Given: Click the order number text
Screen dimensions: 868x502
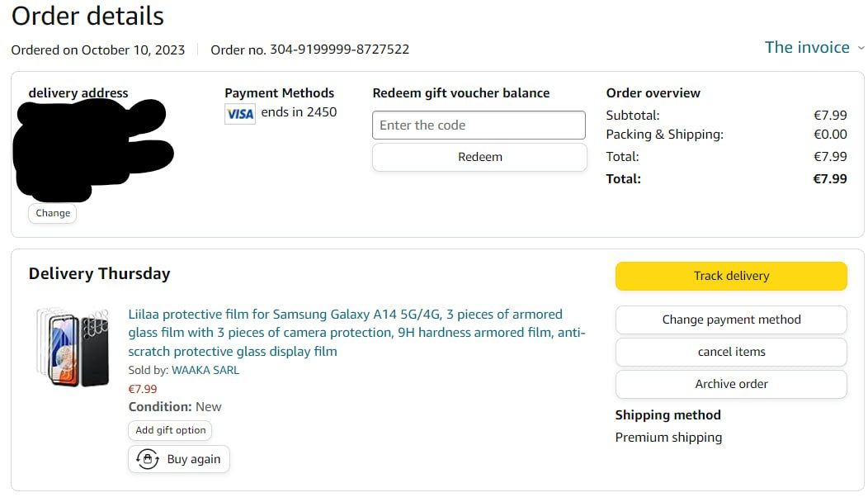Looking at the screenshot, I should pos(310,50).
